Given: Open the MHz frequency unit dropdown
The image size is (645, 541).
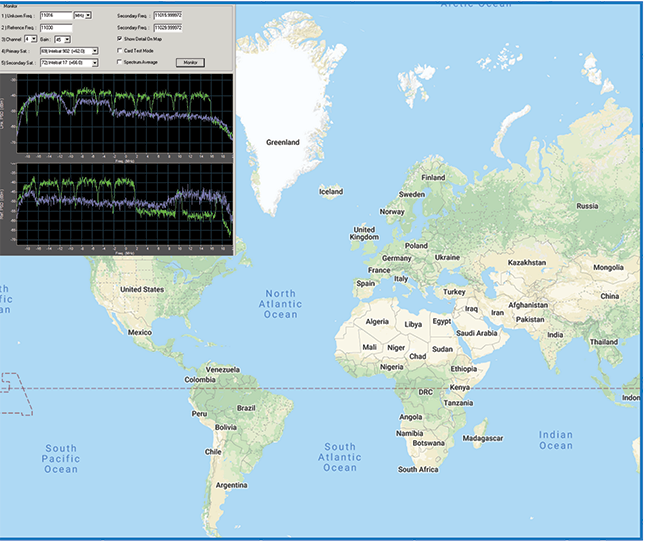Looking at the screenshot, I should [x=83, y=16].
